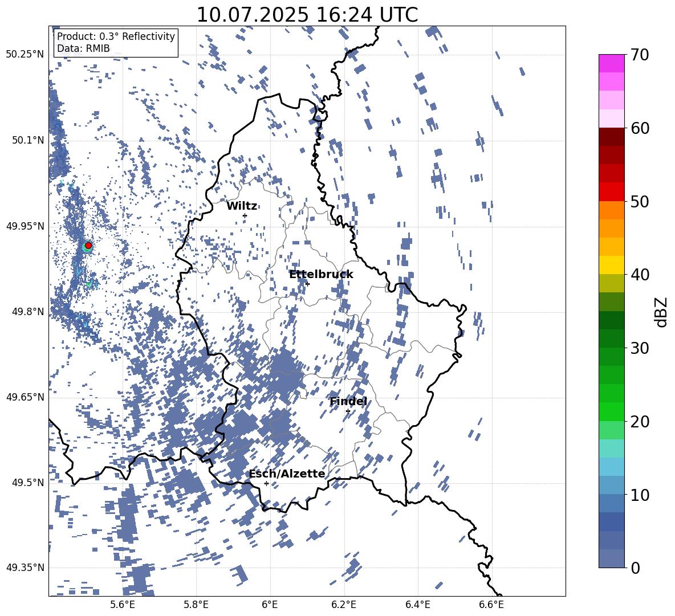Click the 70 tick on colorbar
The image size is (675, 616).
[640, 55]
